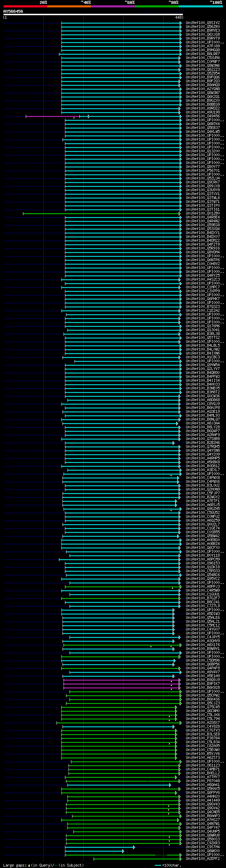This screenshot has width=226, height=868.
Task: Select label UniRef100_A8X1T6
Action: click(203, 645)
